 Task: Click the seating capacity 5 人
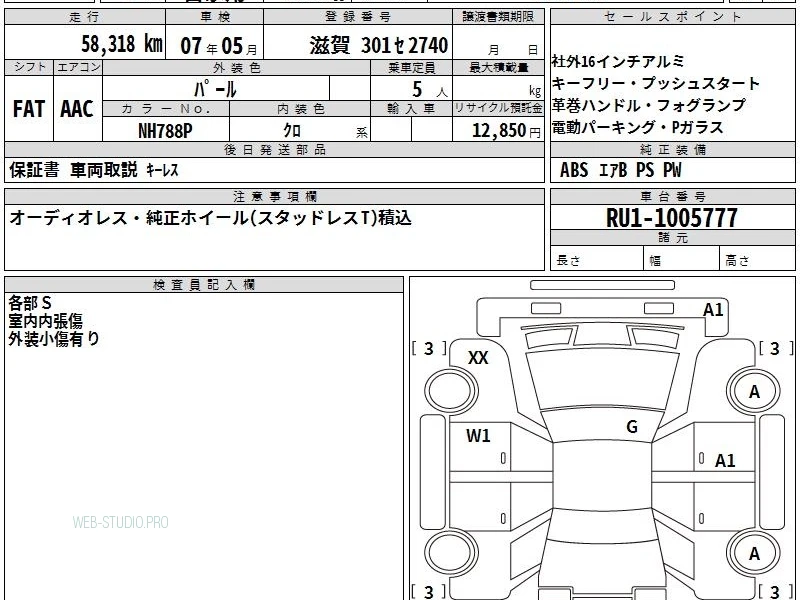[x=429, y=90]
